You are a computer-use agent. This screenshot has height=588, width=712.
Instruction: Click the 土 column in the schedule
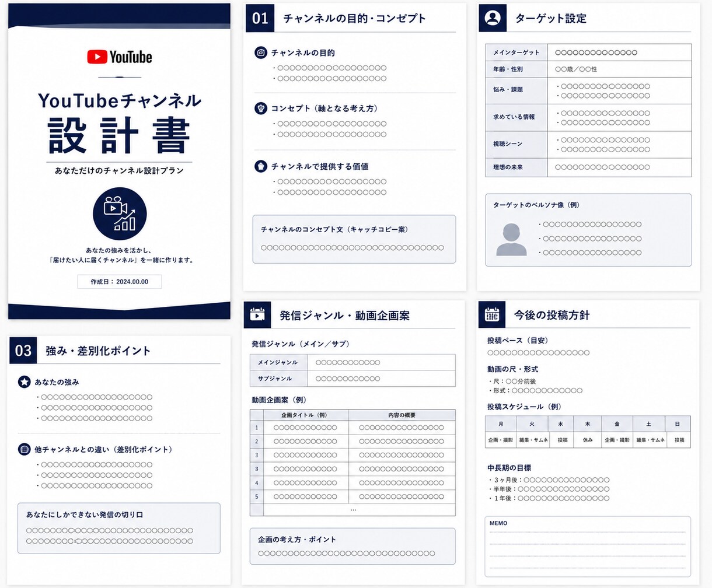[649, 424]
